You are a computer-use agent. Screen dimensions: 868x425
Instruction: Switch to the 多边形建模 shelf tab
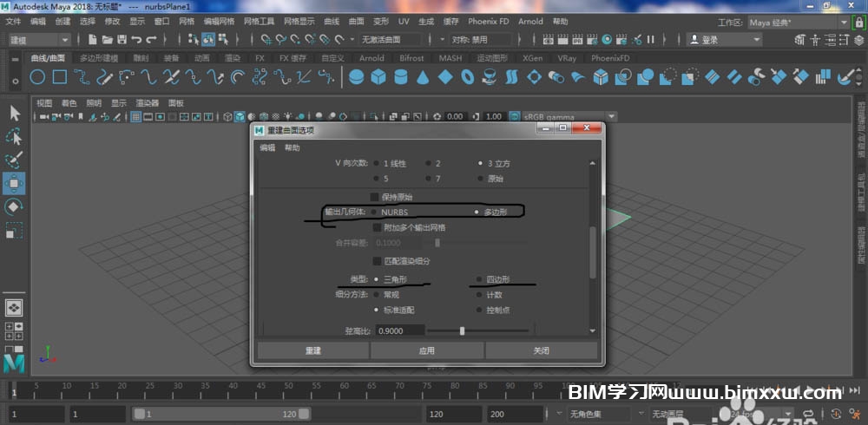[x=98, y=58]
